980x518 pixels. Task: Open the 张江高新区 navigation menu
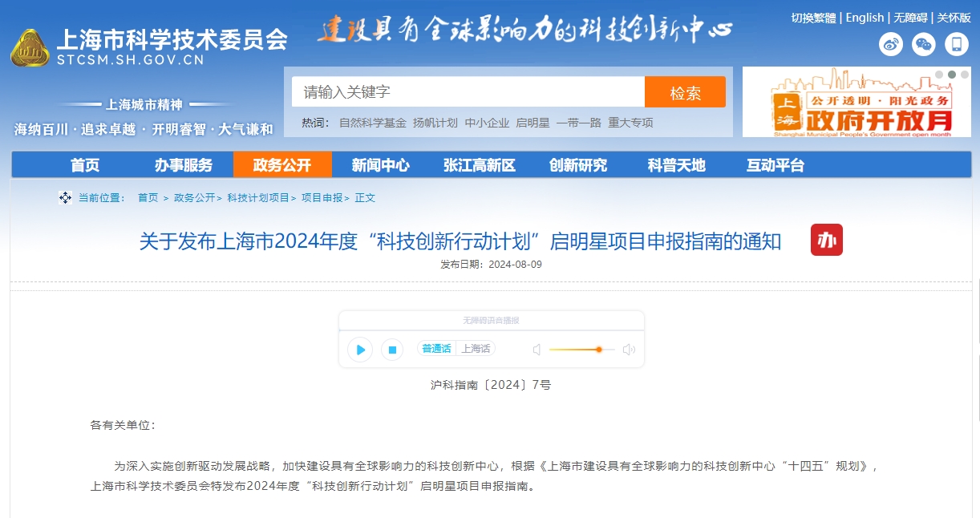[479, 165]
